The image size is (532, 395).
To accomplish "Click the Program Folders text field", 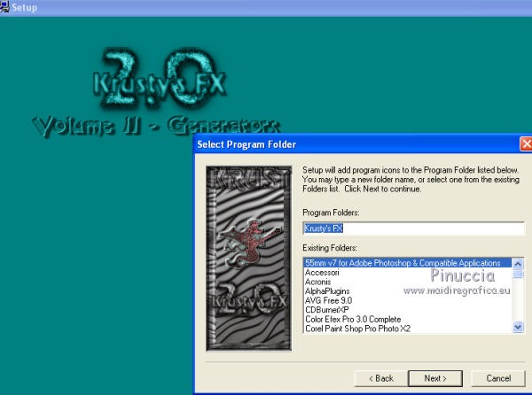I will coord(413,228).
